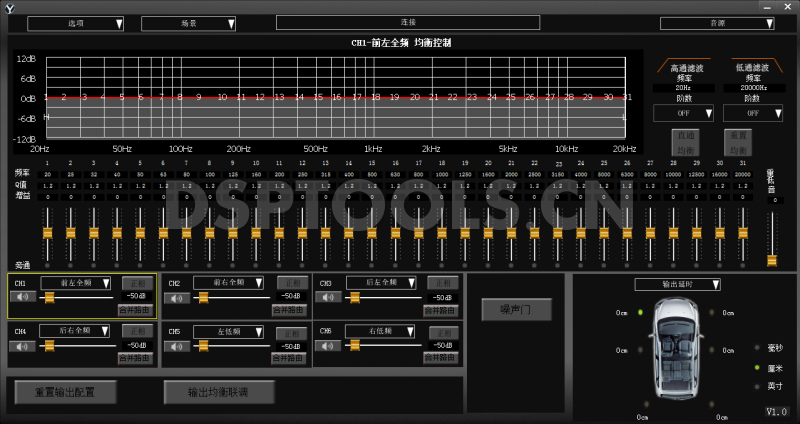The image size is (800, 424).
Task: Select the front-left speaker position indicator
Action: pos(640,313)
